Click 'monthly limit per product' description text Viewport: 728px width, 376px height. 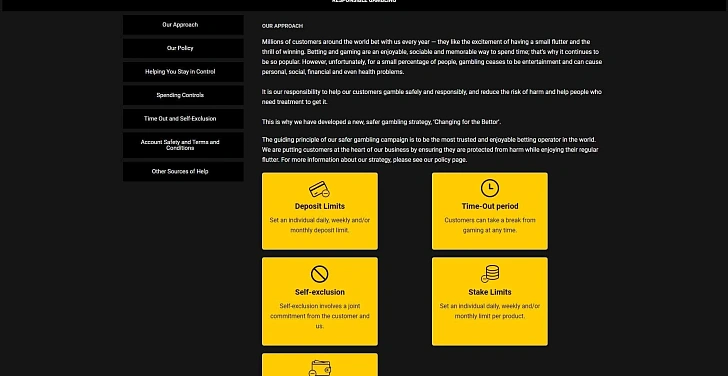click(490, 316)
